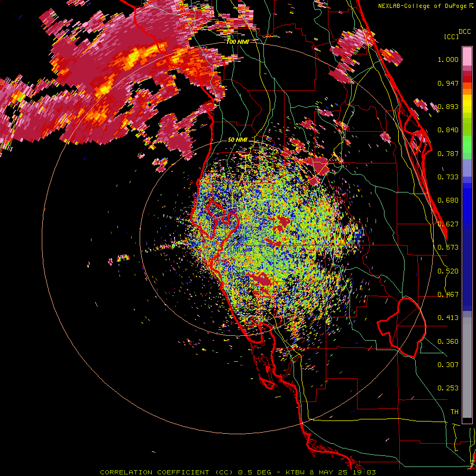The image size is (476, 476).
Task: Select the 1.000 scale value
Action: coord(448,59)
